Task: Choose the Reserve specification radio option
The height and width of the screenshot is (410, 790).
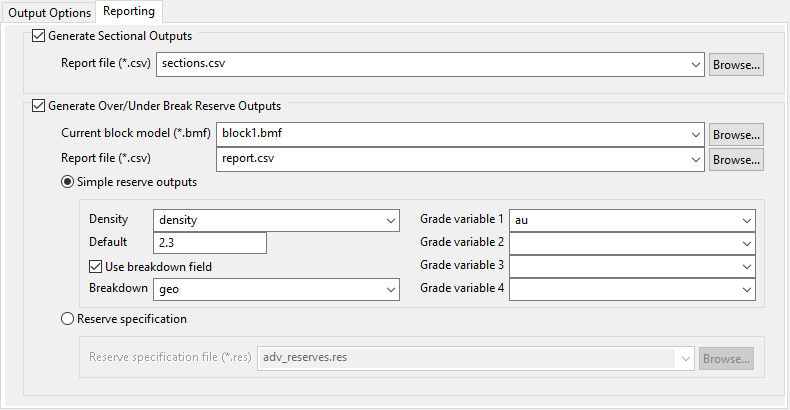Action: coord(68,320)
